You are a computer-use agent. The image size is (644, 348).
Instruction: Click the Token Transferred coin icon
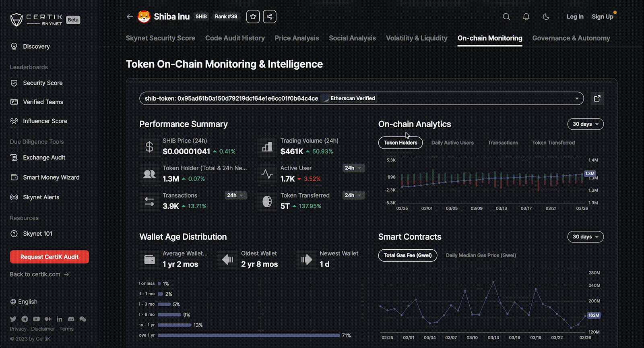pyautogui.click(x=267, y=201)
